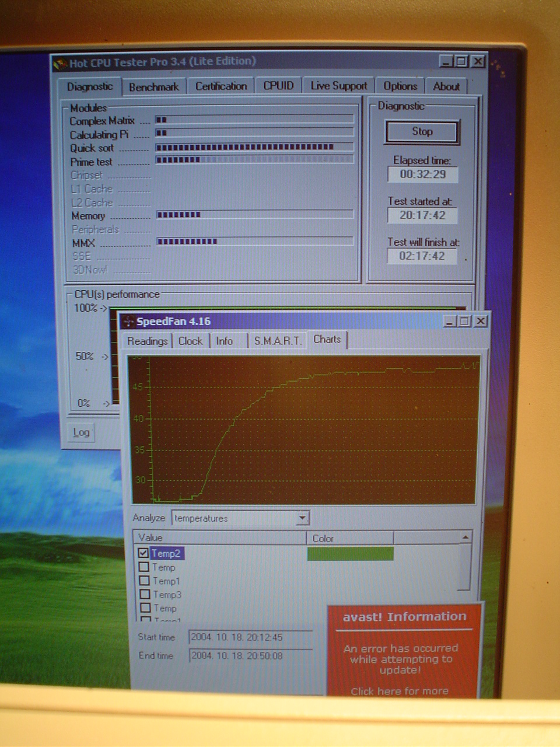Open the Certification tab
The image size is (560, 747).
coord(221,86)
